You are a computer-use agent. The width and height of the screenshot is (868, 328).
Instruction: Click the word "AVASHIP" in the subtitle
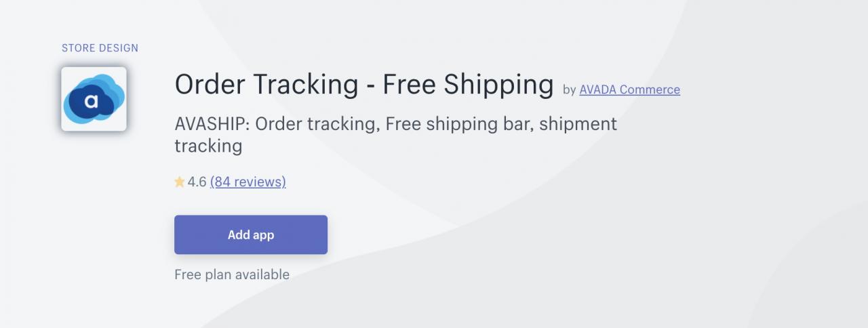(x=211, y=125)
